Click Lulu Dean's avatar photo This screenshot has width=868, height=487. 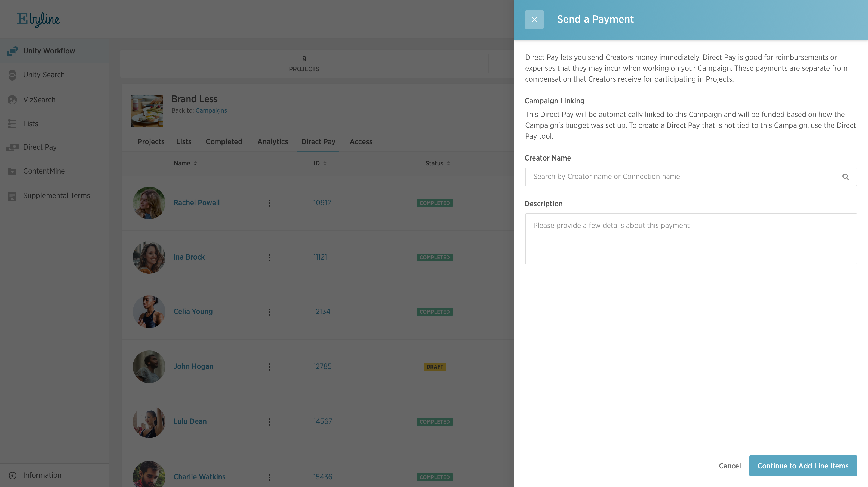(149, 422)
